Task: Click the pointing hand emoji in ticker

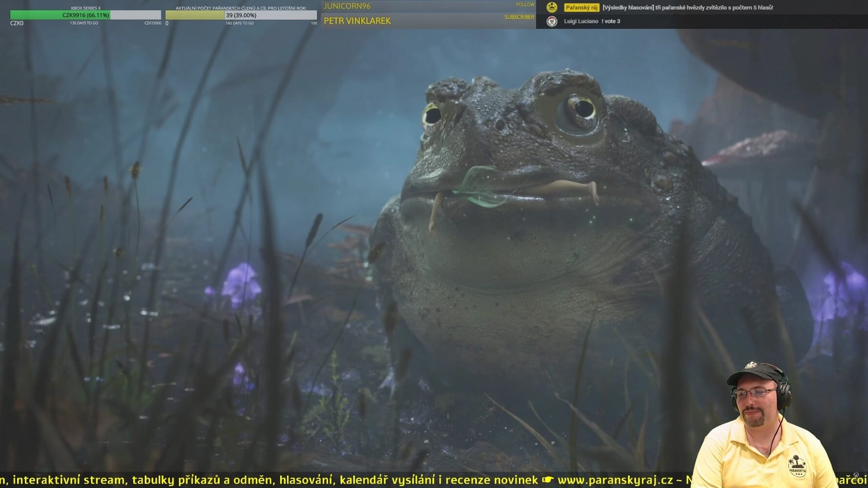Action: (548, 480)
